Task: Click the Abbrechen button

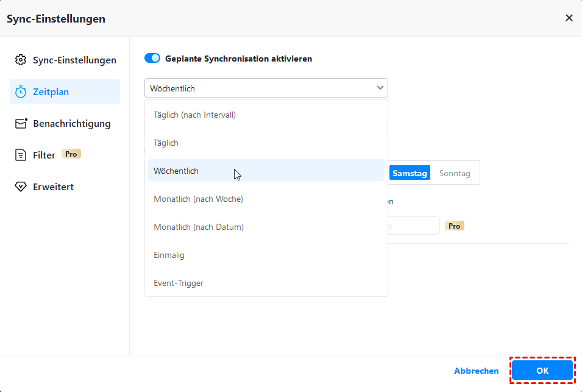Action: point(476,371)
